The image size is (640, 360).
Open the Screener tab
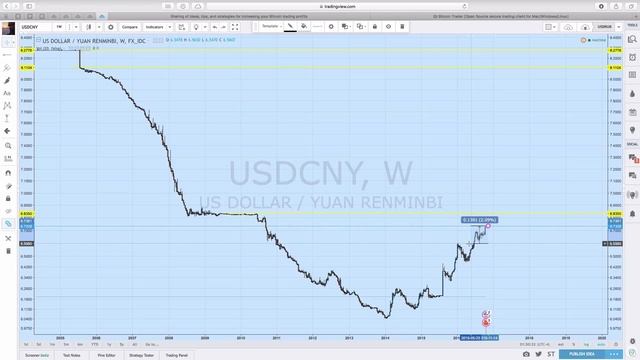(x=37, y=355)
